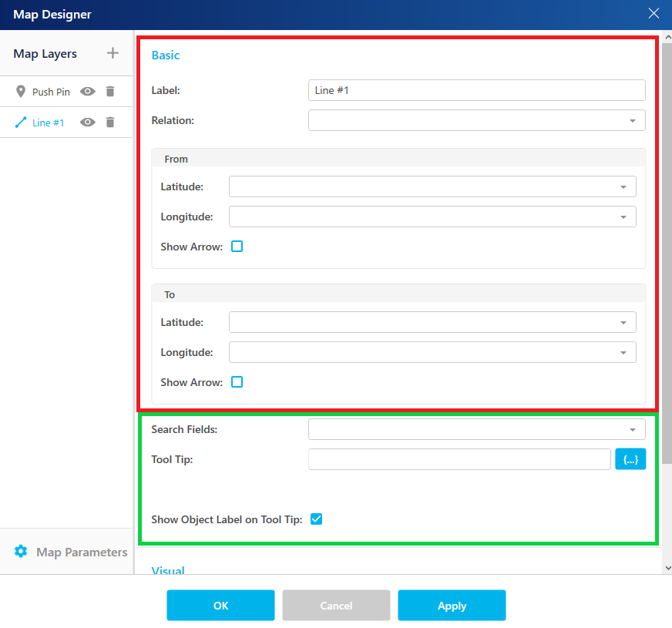Open Map Parameters
Image resolution: width=672 pixels, height=628 pixels.
click(82, 552)
